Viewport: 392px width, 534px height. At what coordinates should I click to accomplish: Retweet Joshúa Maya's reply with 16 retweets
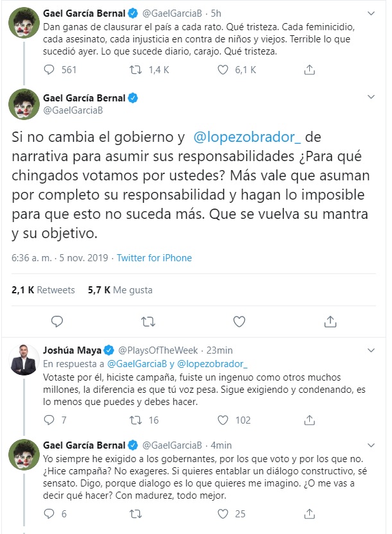[135, 420]
